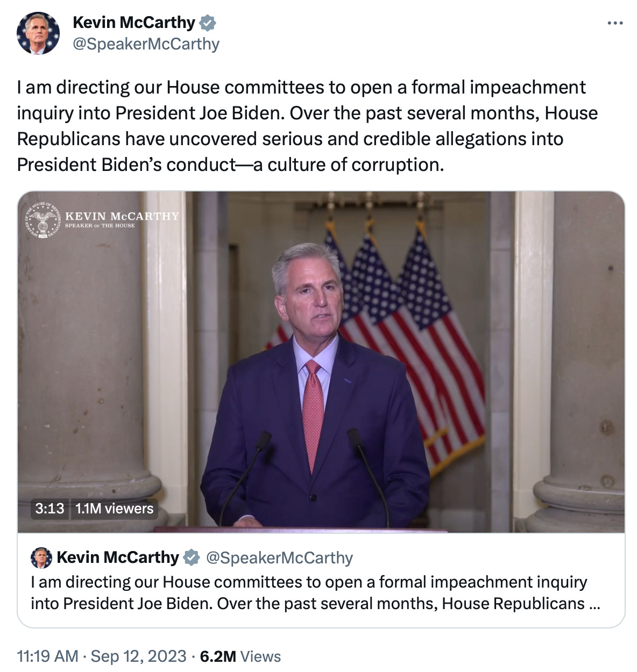The image size is (637, 672).
Task: Click the top @SpeakerMcCarthy handle
Action: click(146, 44)
